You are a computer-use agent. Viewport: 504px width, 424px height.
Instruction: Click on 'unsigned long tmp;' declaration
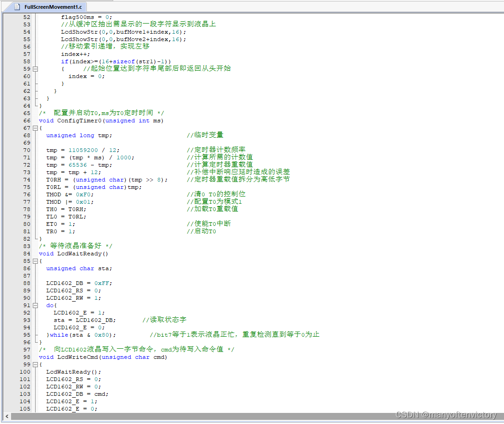point(79,135)
